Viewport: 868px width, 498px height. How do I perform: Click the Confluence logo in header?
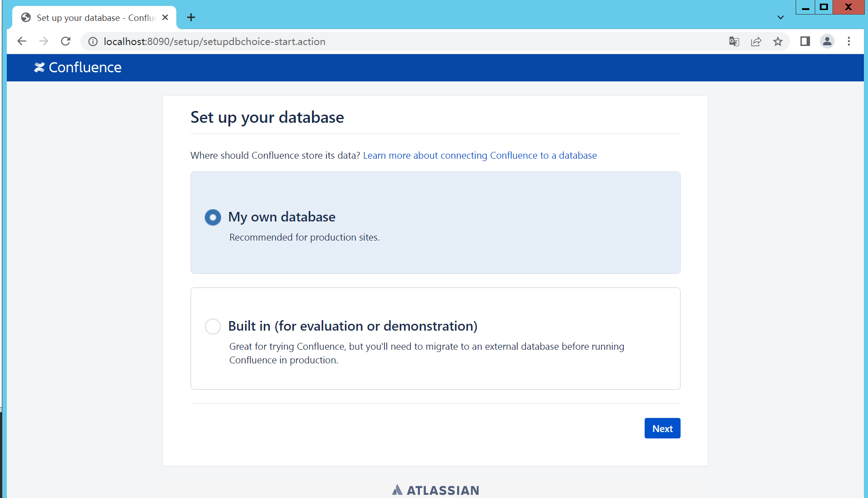[x=78, y=68]
